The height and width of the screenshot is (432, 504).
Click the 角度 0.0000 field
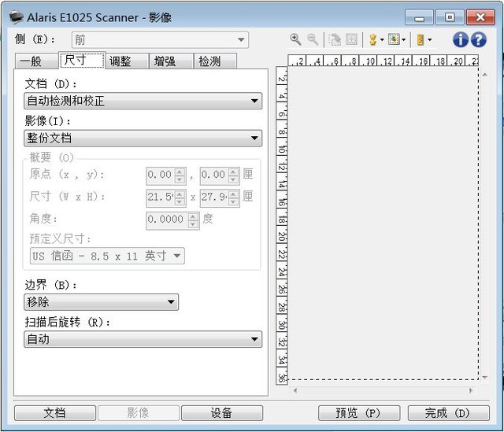click(167, 220)
